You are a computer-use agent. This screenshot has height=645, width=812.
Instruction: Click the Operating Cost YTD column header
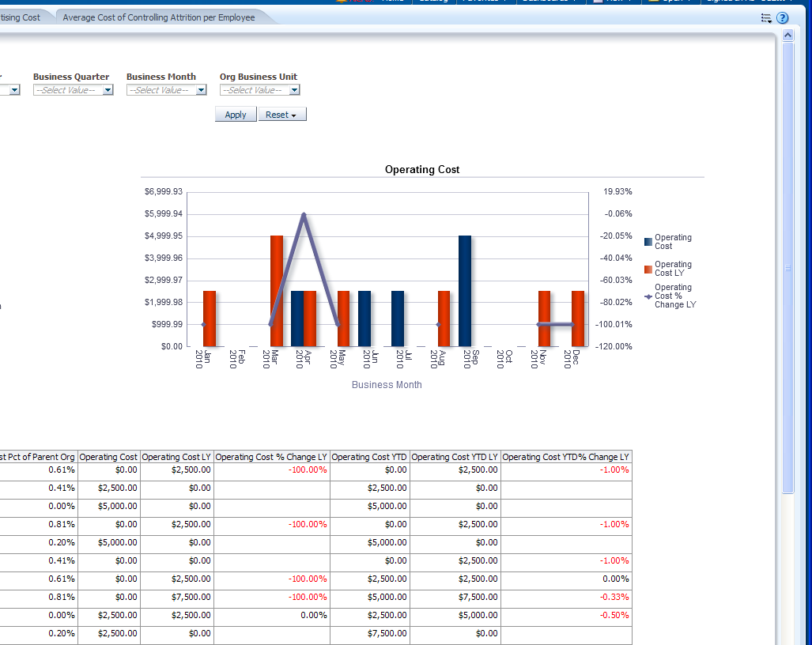pos(369,457)
